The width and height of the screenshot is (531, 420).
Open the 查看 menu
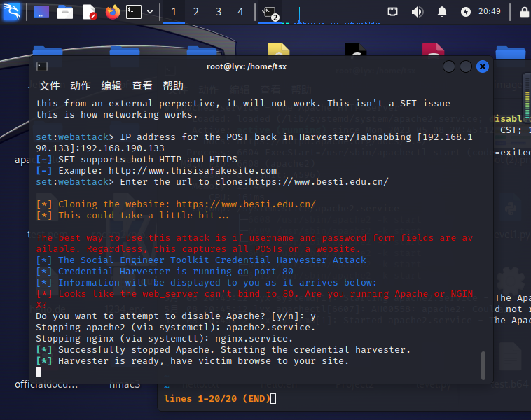click(x=142, y=86)
